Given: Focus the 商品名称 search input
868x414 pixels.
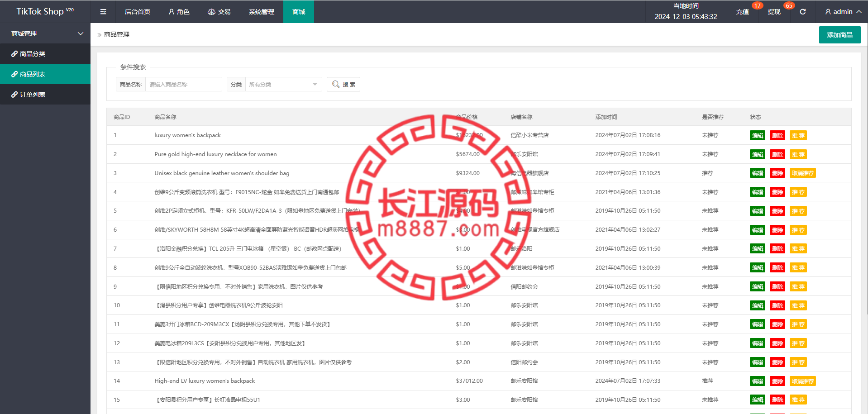Looking at the screenshot, I should pyautogui.click(x=183, y=84).
